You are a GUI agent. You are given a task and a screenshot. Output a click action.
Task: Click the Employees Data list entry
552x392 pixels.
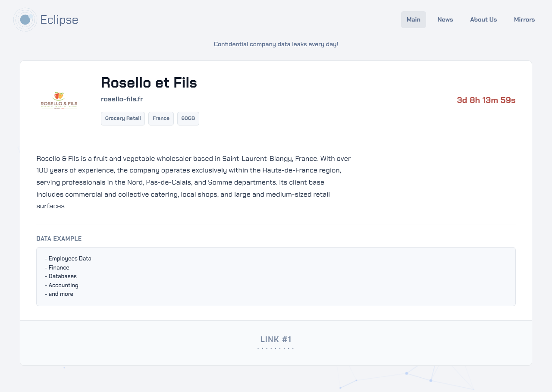[x=68, y=259]
